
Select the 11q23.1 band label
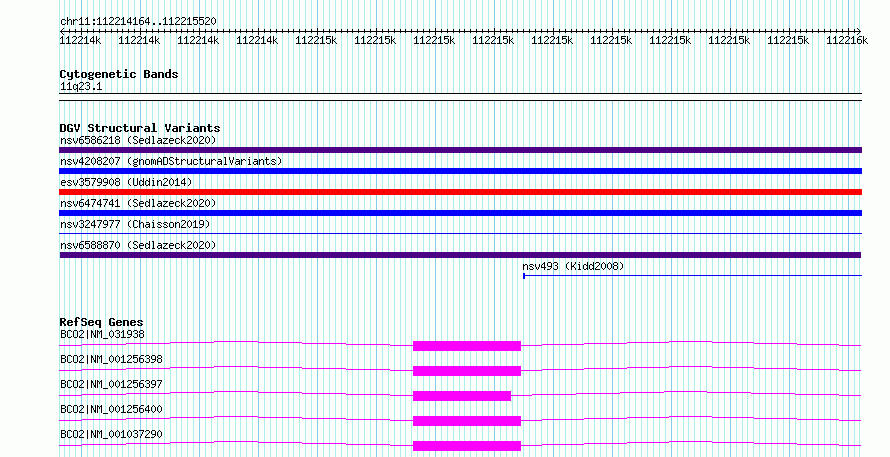pyautogui.click(x=81, y=87)
